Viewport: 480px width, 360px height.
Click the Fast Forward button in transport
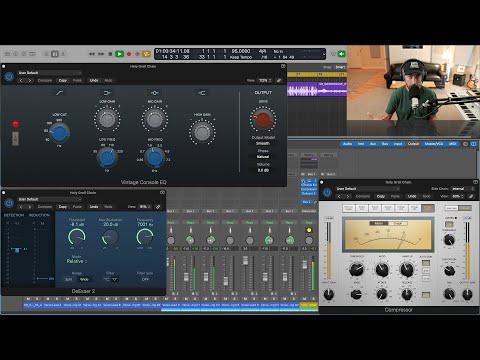(x=101, y=54)
